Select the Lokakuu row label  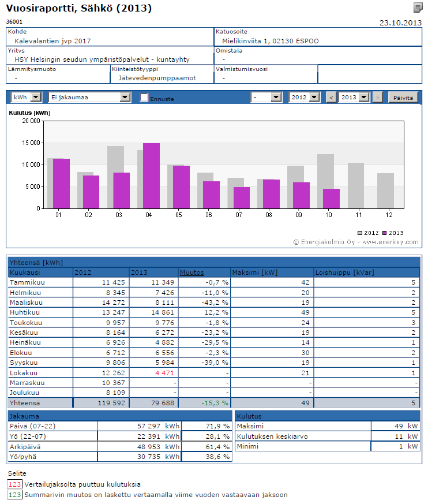[24, 373]
